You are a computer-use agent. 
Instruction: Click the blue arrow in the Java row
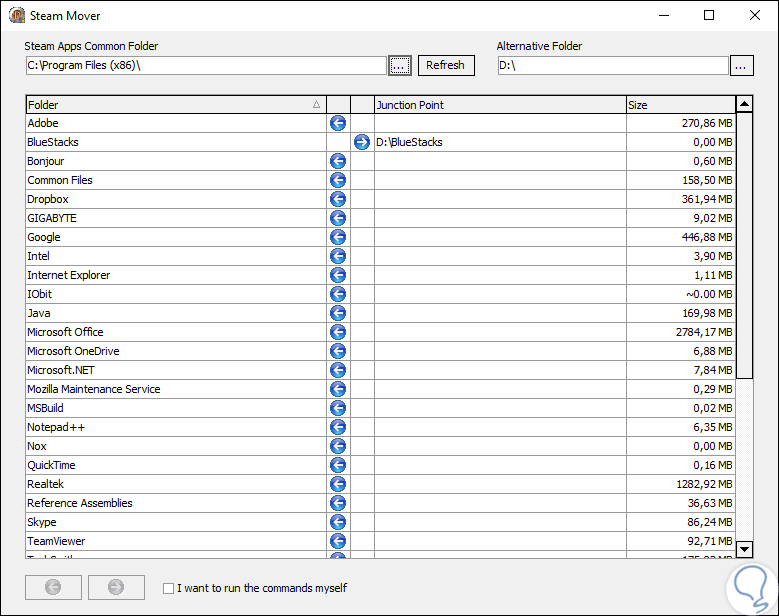click(x=338, y=313)
